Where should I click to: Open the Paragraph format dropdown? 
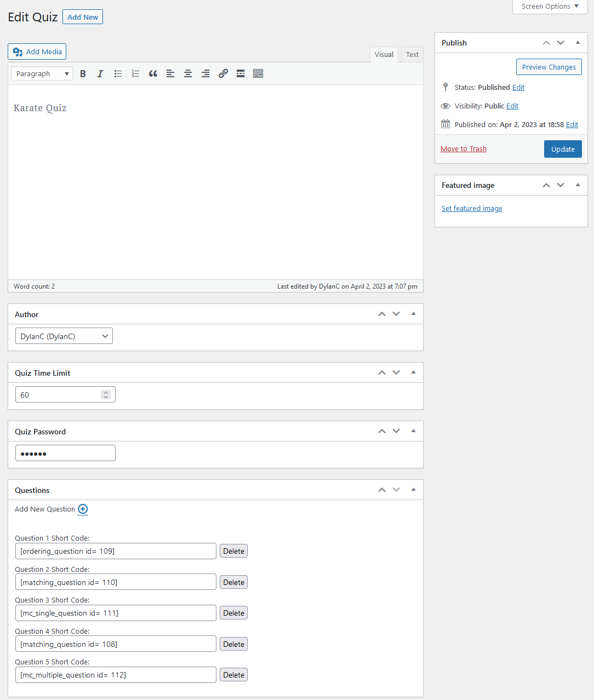[42, 74]
